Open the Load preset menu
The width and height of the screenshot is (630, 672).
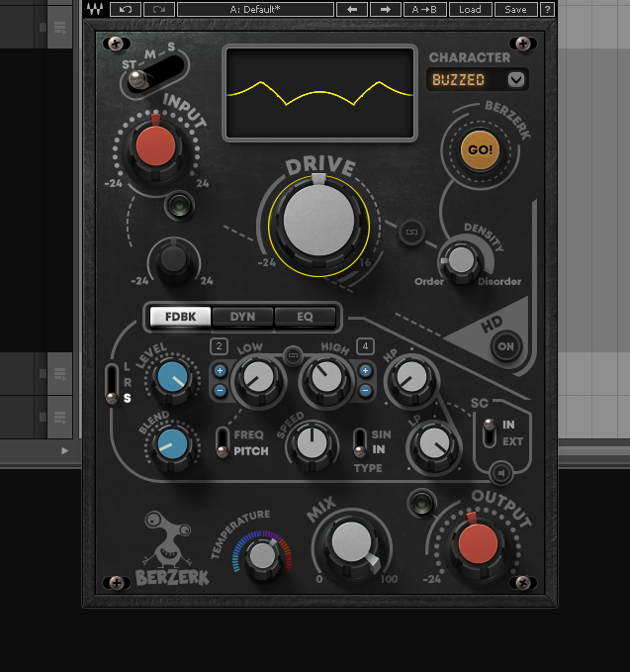[470, 10]
